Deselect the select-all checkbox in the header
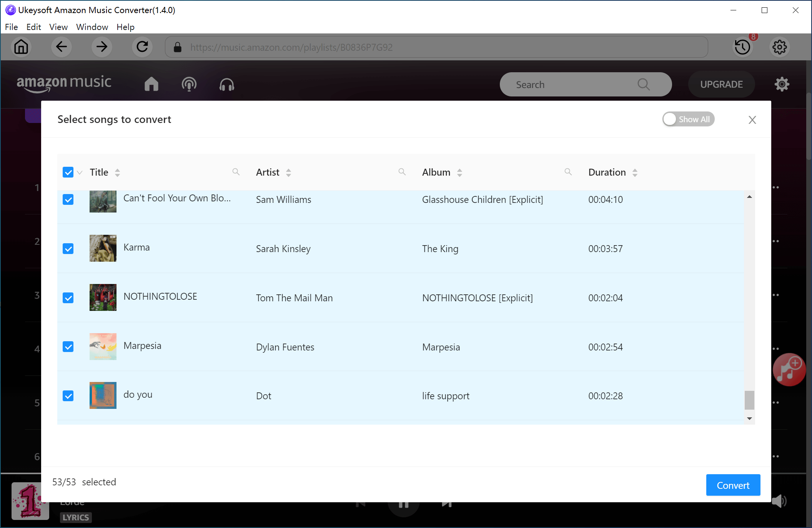The image size is (812, 528). [x=68, y=172]
